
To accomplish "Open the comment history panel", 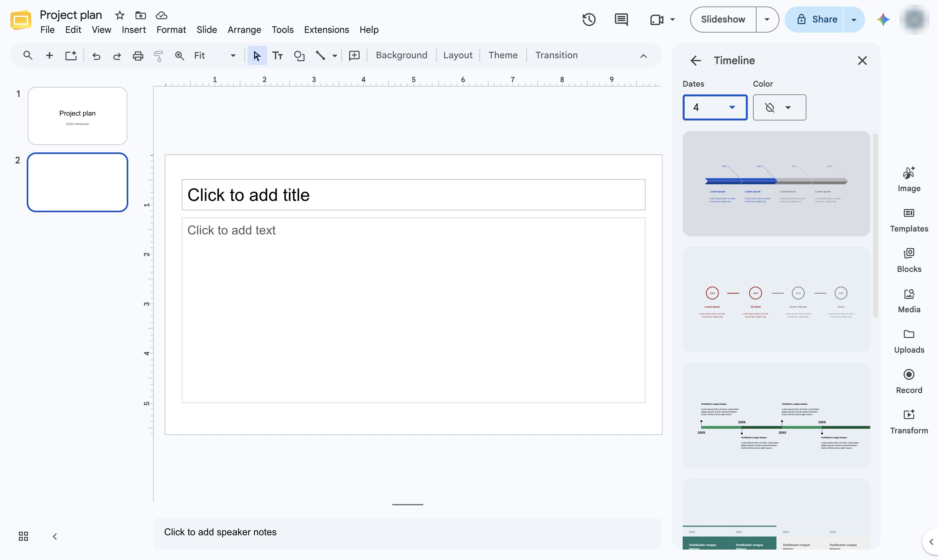I will [x=621, y=19].
